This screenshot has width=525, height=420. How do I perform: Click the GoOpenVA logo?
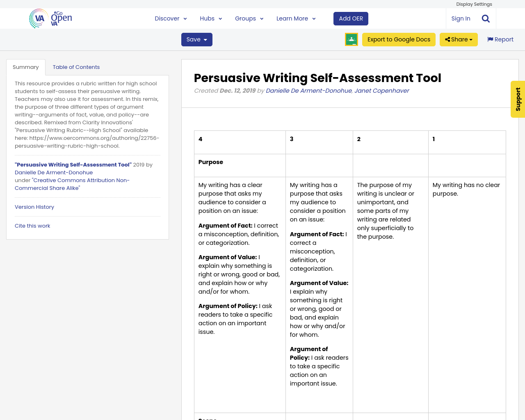point(50,18)
